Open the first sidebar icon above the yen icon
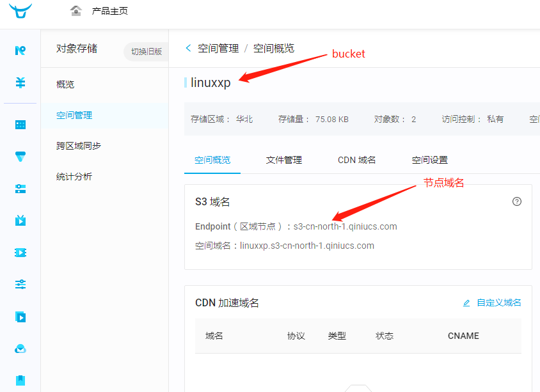The image size is (540, 392). pos(20,51)
